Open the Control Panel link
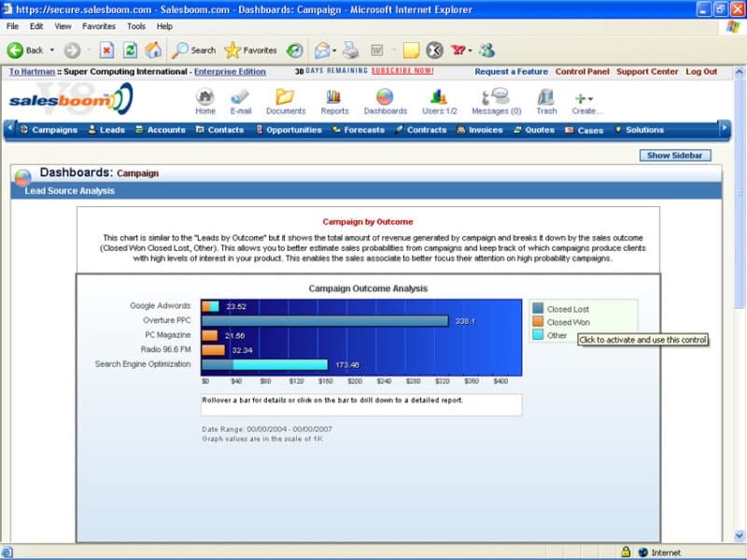Screen dimensions: 747x560 582,71
